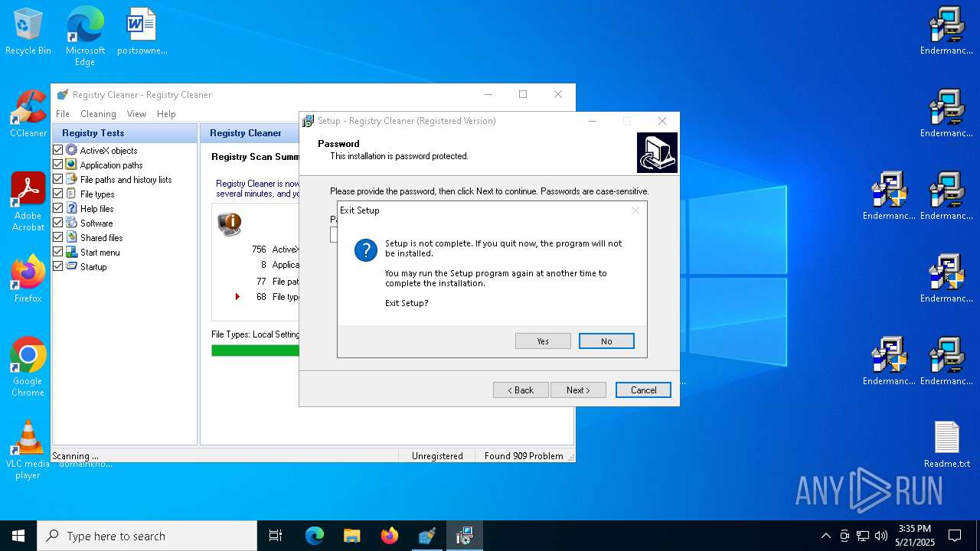Click the taskbar search box
The height and width of the screenshot is (551, 980).
click(147, 536)
